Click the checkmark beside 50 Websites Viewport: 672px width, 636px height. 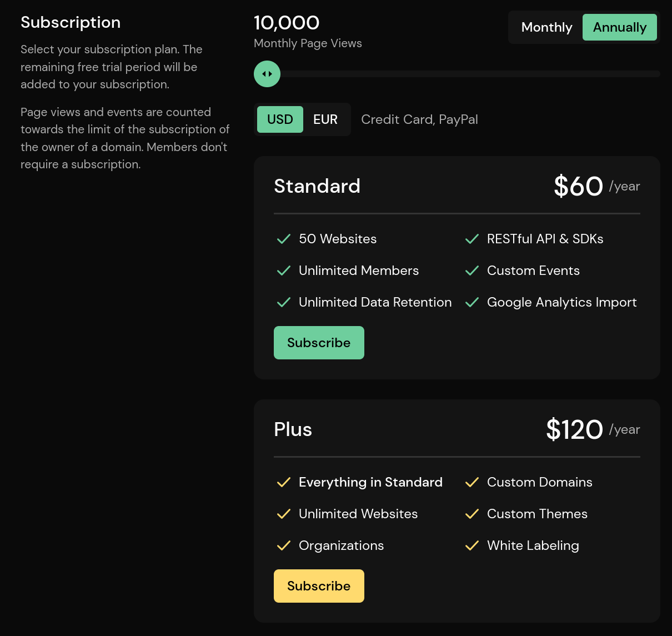click(283, 239)
